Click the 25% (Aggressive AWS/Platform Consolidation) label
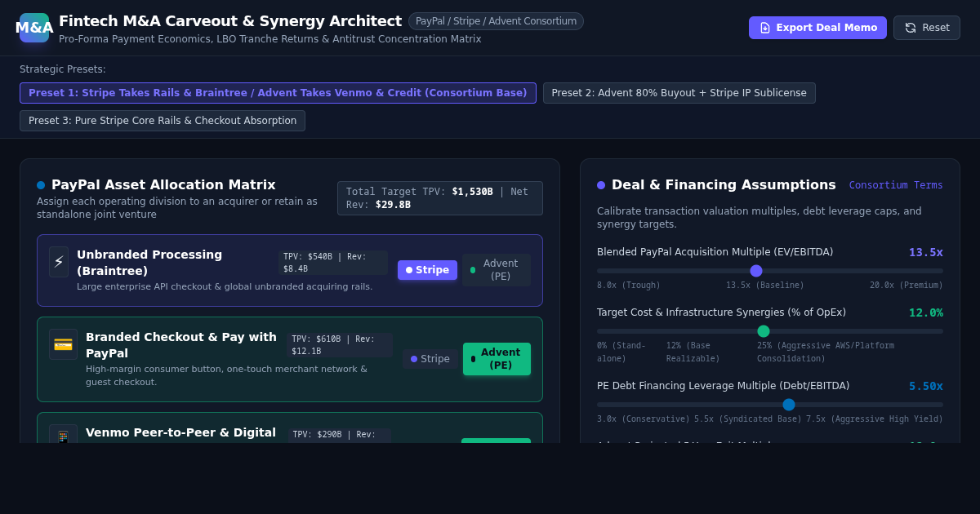Image resolution: width=980 pixels, height=514 pixels. [826, 352]
